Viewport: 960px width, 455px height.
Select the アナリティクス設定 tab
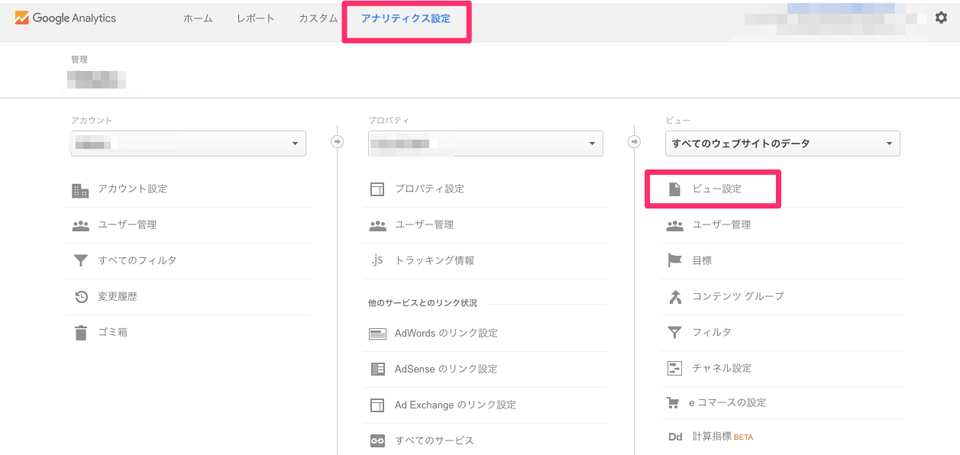click(405, 19)
